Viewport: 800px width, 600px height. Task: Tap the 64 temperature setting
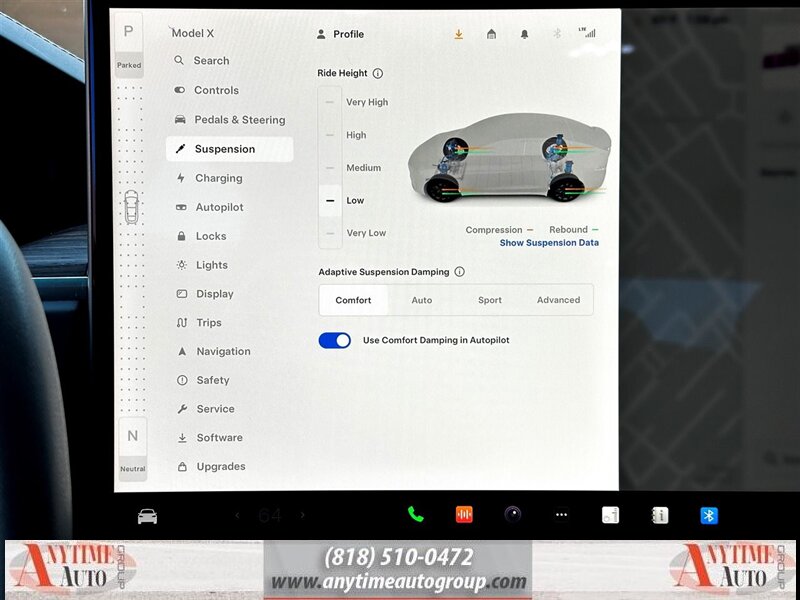pos(270,516)
